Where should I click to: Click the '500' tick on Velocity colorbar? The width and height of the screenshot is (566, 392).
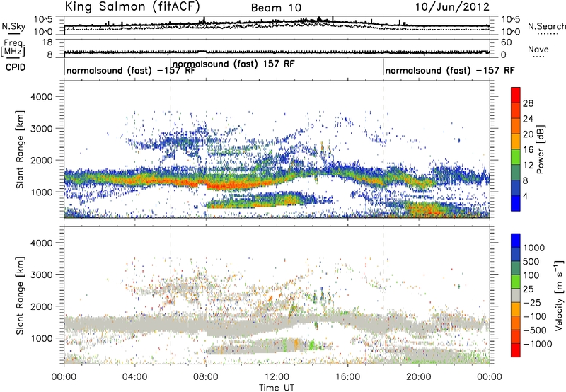531,261
